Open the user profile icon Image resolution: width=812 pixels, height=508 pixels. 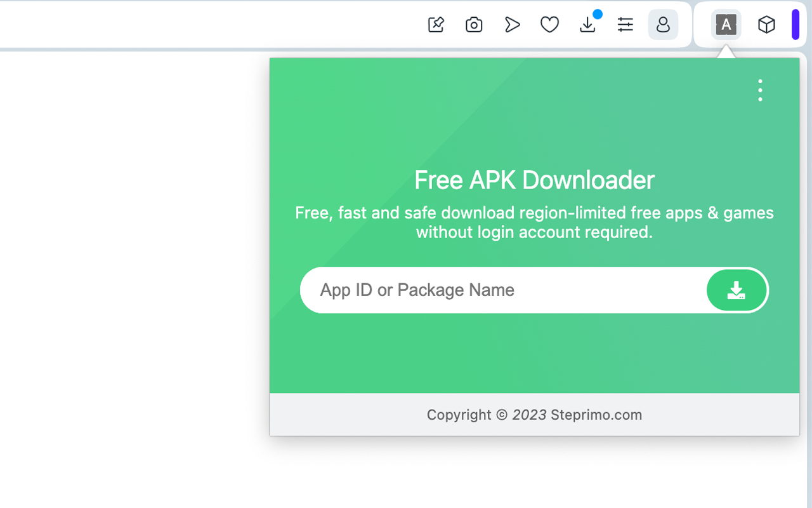(x=663, y=24)
